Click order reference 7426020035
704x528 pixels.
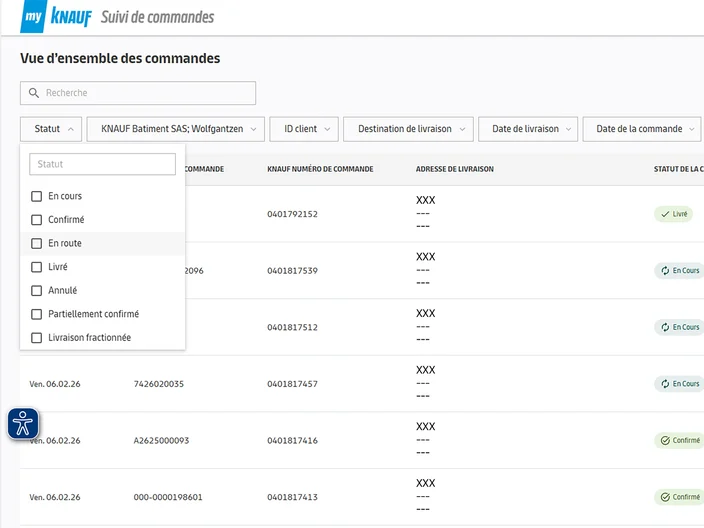[x=158, y=384]
